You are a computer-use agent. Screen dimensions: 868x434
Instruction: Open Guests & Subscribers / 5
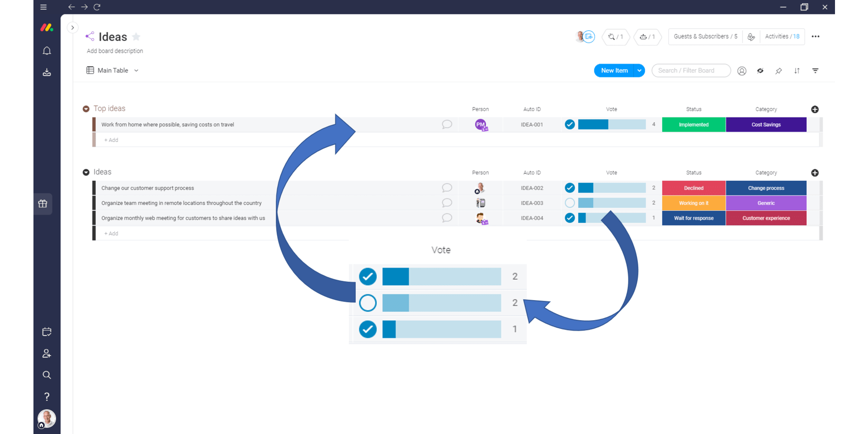click(705, 37)
